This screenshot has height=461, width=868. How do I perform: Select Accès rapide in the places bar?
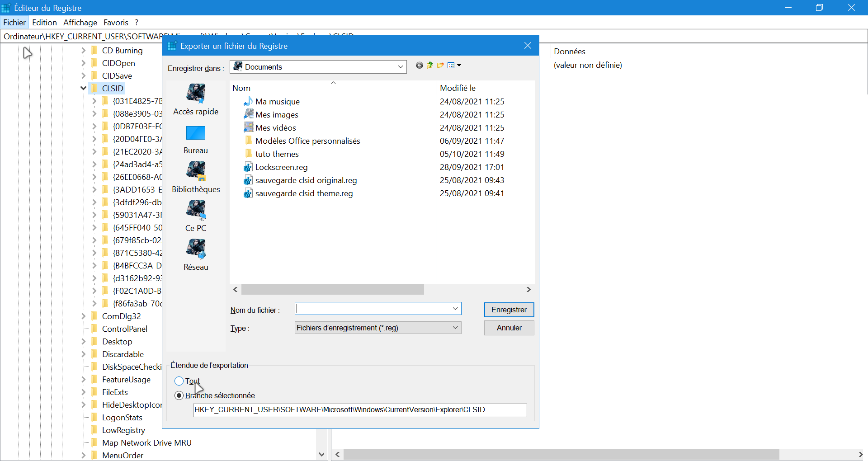(x=196, y=99)
